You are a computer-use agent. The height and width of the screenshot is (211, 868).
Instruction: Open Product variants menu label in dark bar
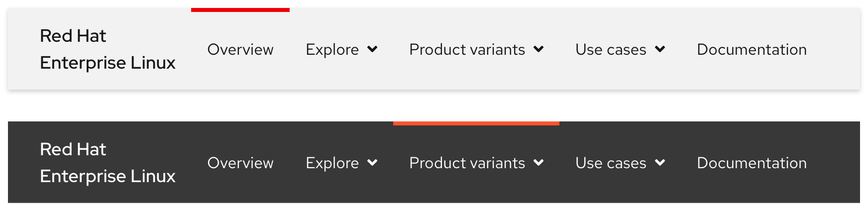pos(467,163)
